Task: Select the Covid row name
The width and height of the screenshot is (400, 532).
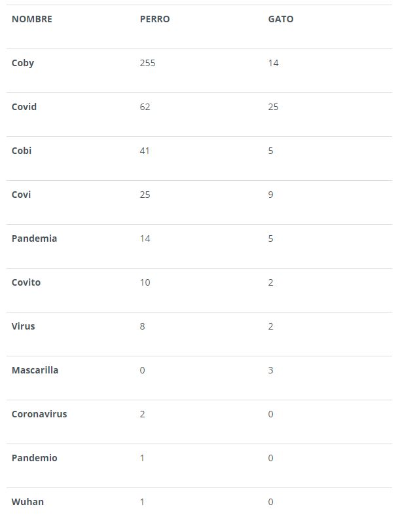Action: 24,107
